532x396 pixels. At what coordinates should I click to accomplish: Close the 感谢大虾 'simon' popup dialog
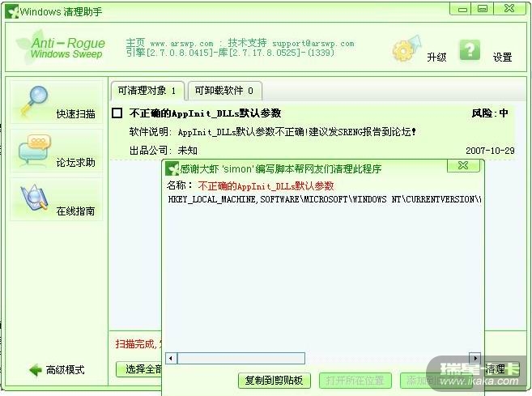[463, 165]
